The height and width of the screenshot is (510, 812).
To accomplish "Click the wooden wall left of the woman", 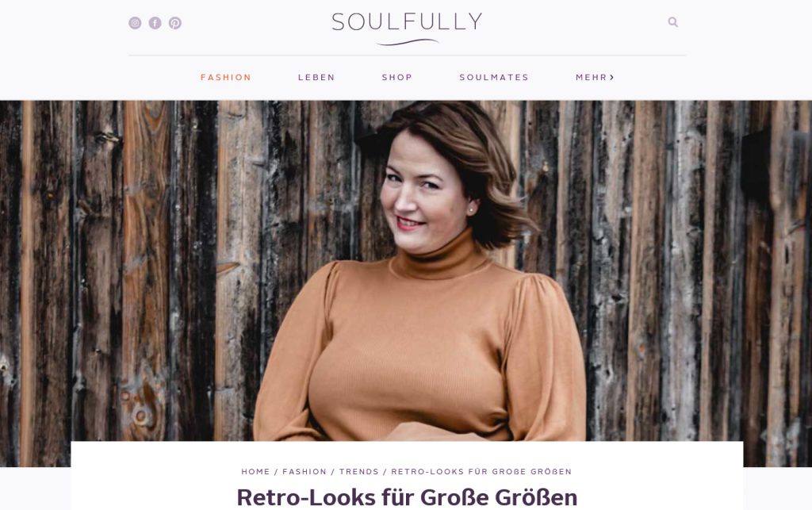I will click(x=129, y=269).
